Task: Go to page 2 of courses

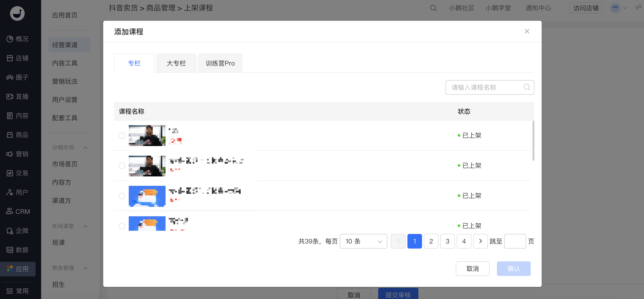Action: (x=431, y=241)
